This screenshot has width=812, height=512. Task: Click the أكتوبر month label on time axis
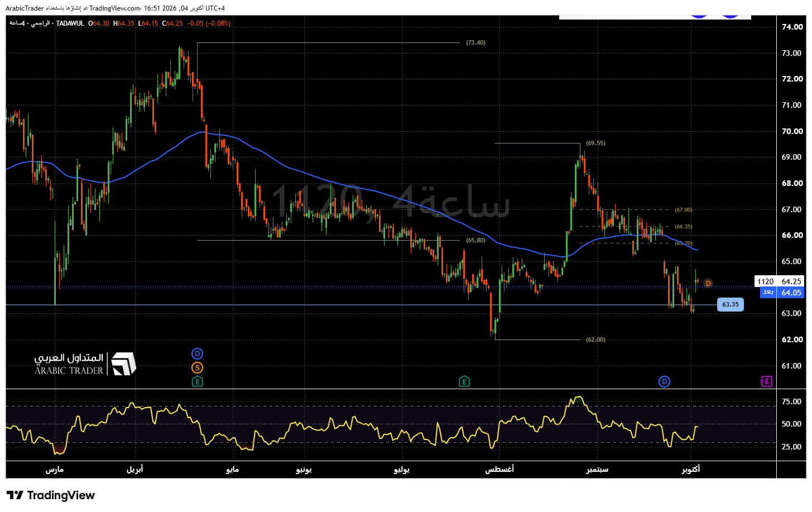pyautogui.click(x=691, y=470)
